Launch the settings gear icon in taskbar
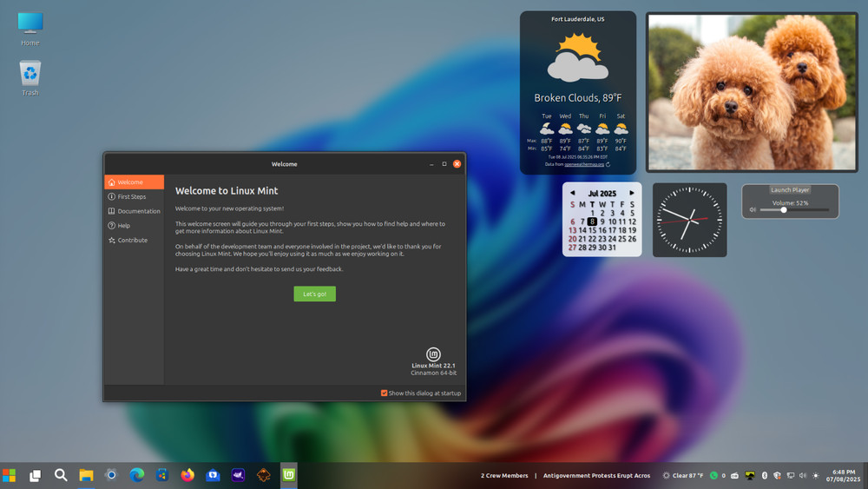Screen dimensions: 868x489 [x=111, y=475]
